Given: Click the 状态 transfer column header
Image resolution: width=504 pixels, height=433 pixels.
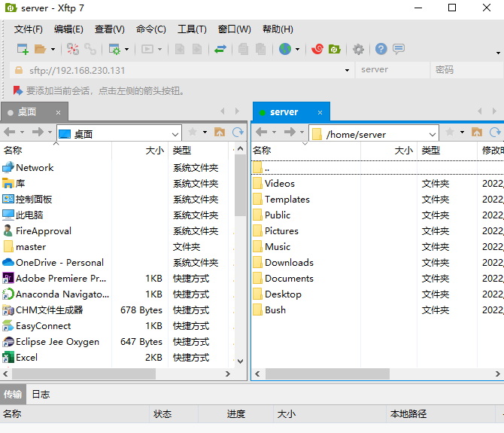Looking at the screenshot, I should coord(174,413).
